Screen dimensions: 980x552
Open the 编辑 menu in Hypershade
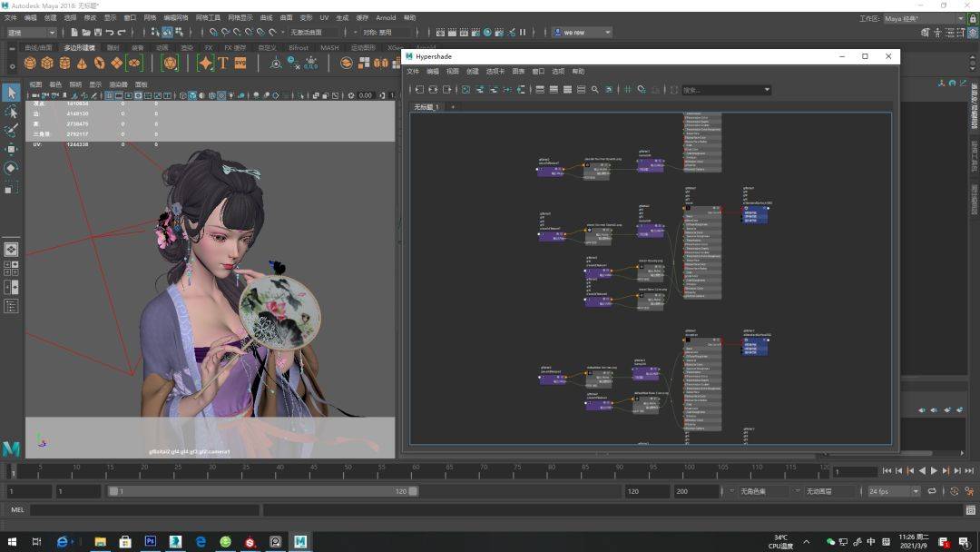pyautogui.click(x=431, y=71)
